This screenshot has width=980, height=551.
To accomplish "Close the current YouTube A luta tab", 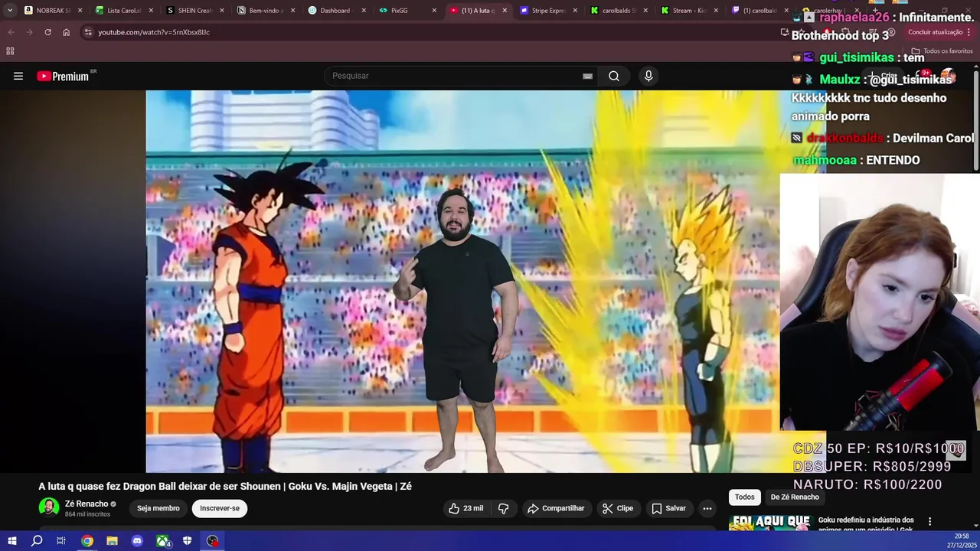I will tap(504, 11).
